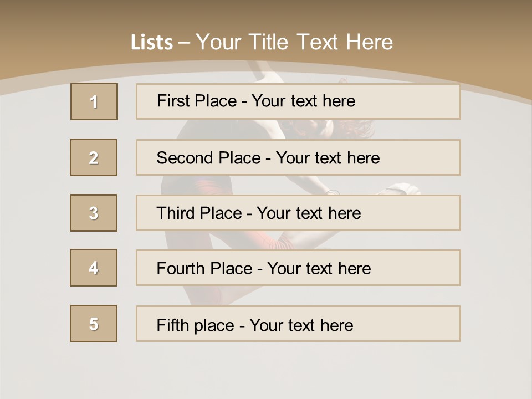
Task: Click the bold word 'Lists' in the title
Action: [152, 43]
